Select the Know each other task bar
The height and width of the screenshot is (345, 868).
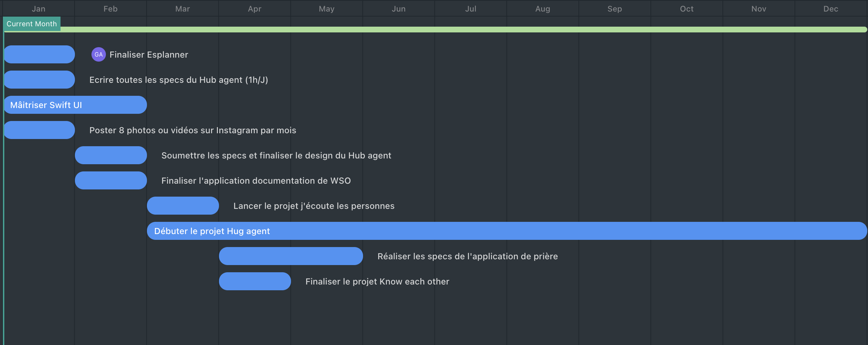[255, 281]
